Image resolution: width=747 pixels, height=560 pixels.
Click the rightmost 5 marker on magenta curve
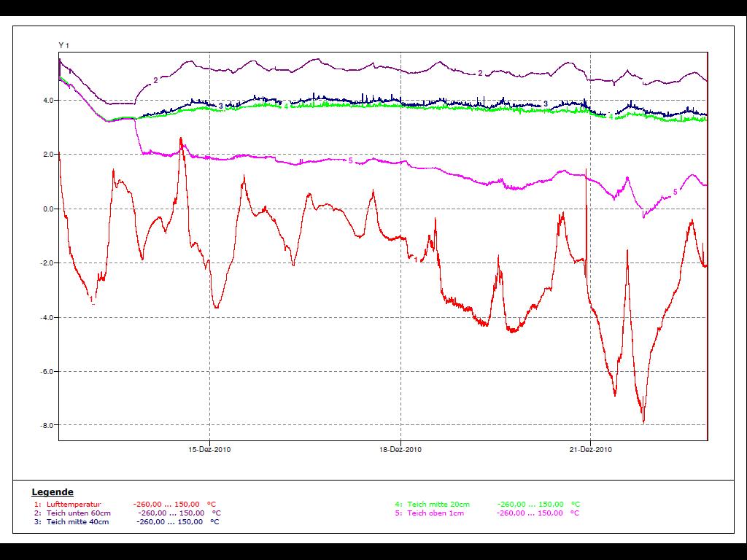click(675, 192)
